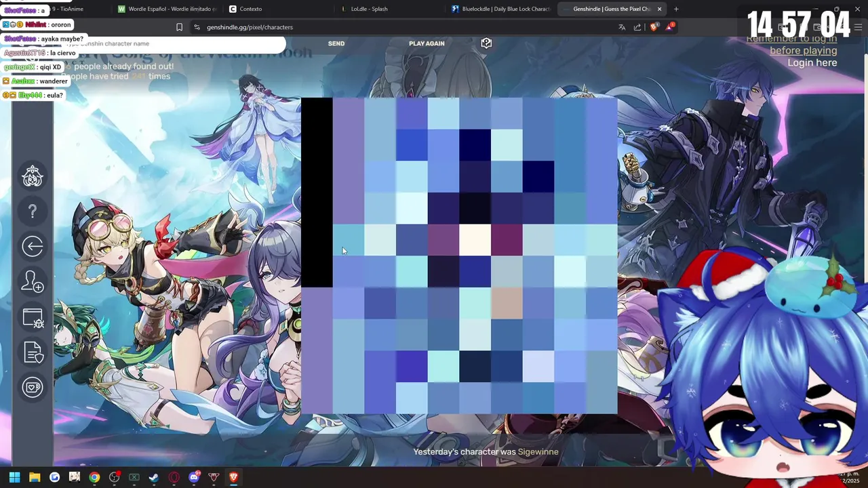This screenshot has width=868, height=488.
Task: Click the coffee cup support icon
Action: pos(33,387)
